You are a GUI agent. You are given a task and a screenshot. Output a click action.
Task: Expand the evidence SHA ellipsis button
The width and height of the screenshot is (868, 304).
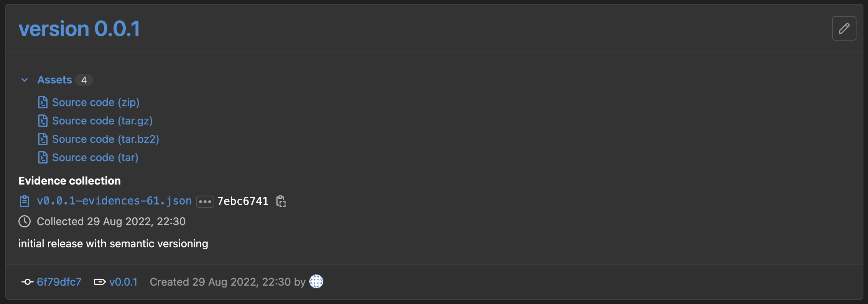coord(205,201)
